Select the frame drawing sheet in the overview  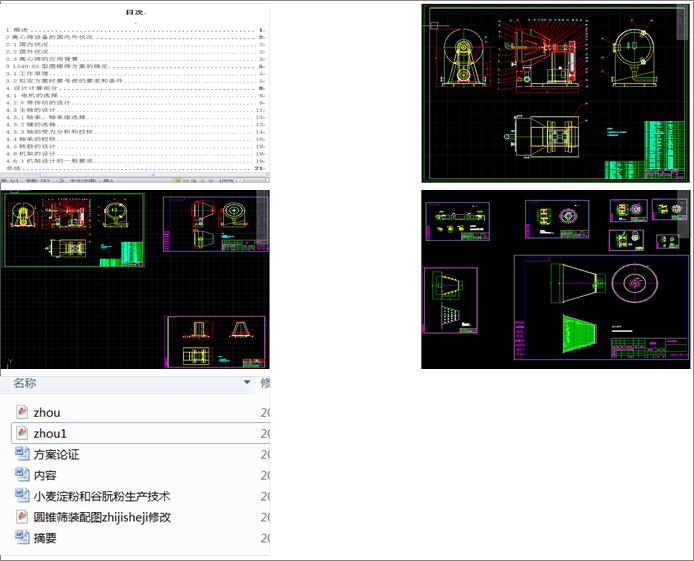click(x=216, y=342)
